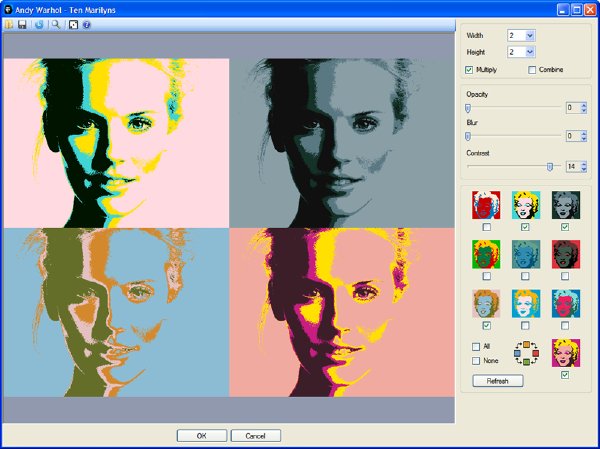Check the box under red Marilyn preset

point(486,227)
